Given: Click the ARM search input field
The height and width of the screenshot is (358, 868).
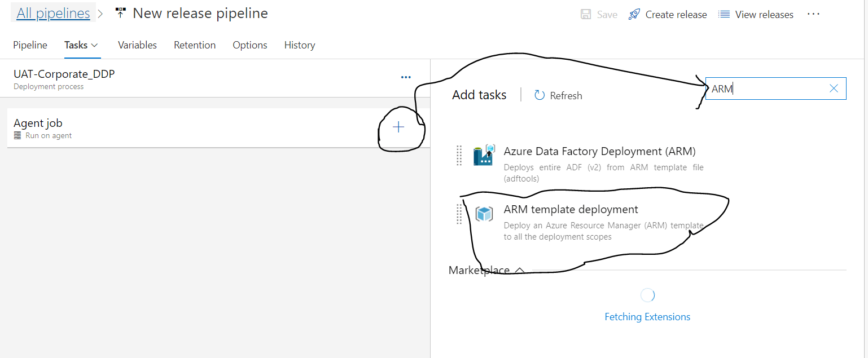Looking at the screenshot, I should [x=768, y=89].
